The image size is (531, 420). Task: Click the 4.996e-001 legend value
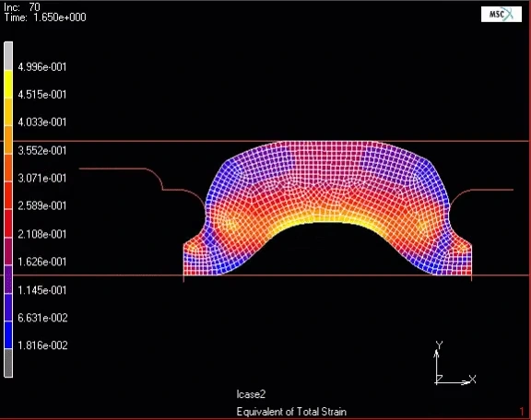pos(42,67)
